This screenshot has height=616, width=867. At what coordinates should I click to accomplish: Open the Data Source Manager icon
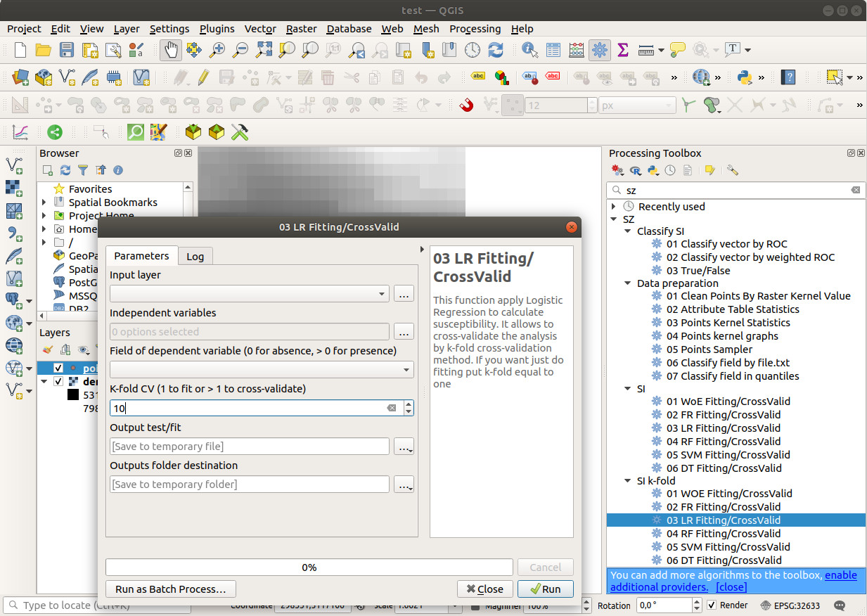[x=20, y=77]
